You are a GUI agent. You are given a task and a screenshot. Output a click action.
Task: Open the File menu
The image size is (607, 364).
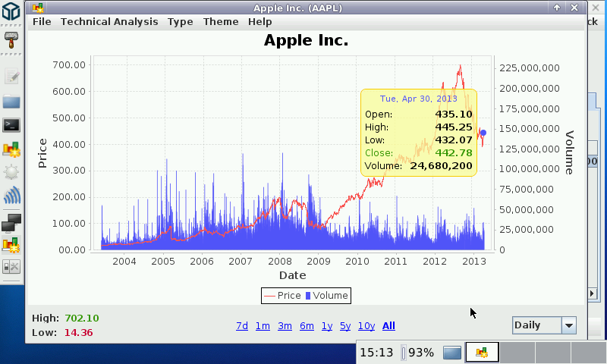point(42,22)
